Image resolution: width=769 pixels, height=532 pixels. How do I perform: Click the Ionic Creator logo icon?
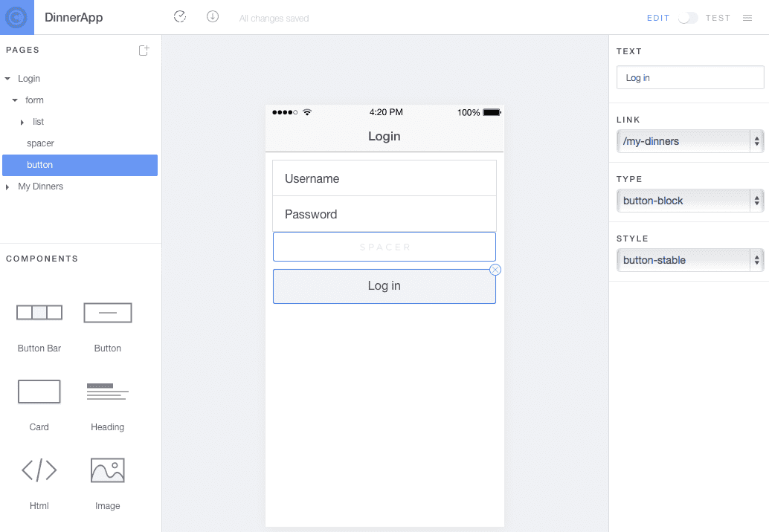[16, 17]
